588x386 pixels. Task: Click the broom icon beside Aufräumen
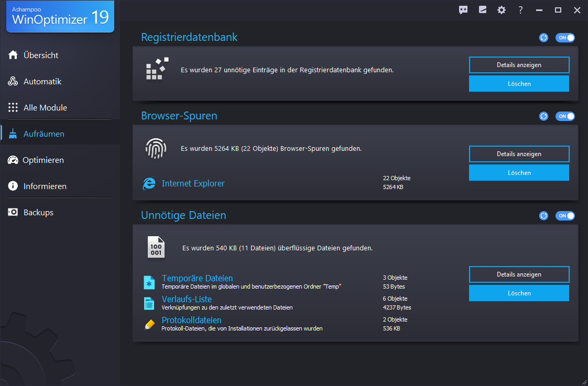13,134
